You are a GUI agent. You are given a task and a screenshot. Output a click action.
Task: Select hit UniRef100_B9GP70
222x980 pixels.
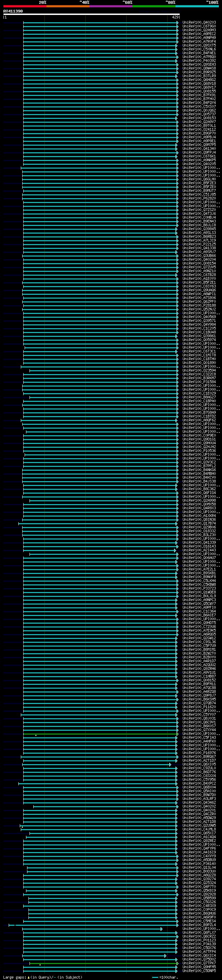(x=199, y=133)
